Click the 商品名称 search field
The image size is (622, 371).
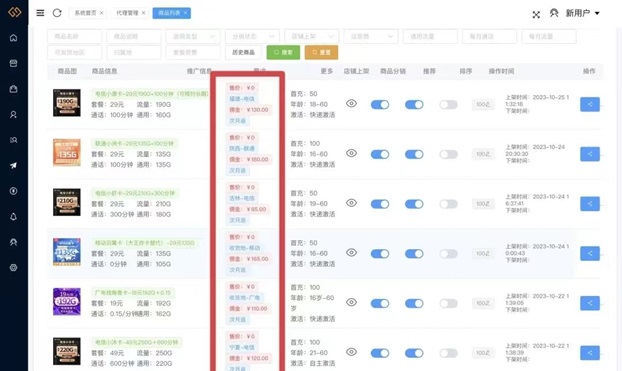pyautogui.click(x=75, y=37)
